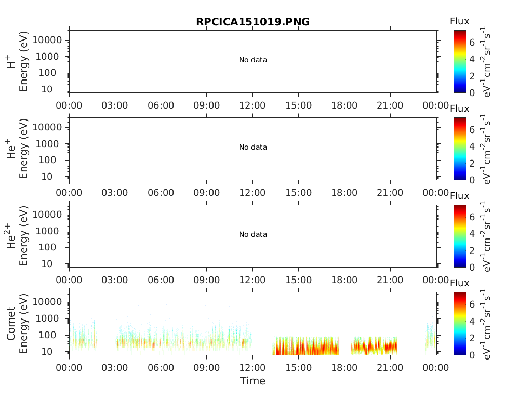This screenshot has width=532, height=399.
Task: Click the flux units label beside H+ colorbar
Action: click(x=486, y=61)
